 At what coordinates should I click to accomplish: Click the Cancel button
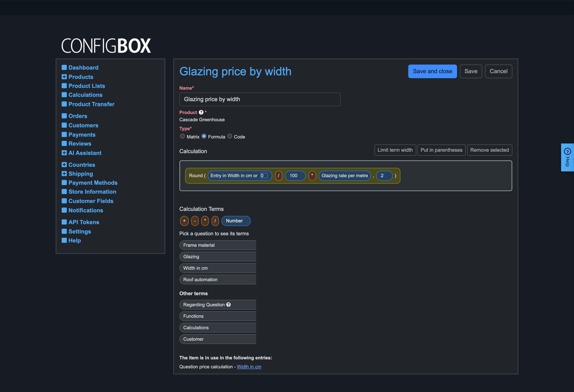tap(498, 71)
